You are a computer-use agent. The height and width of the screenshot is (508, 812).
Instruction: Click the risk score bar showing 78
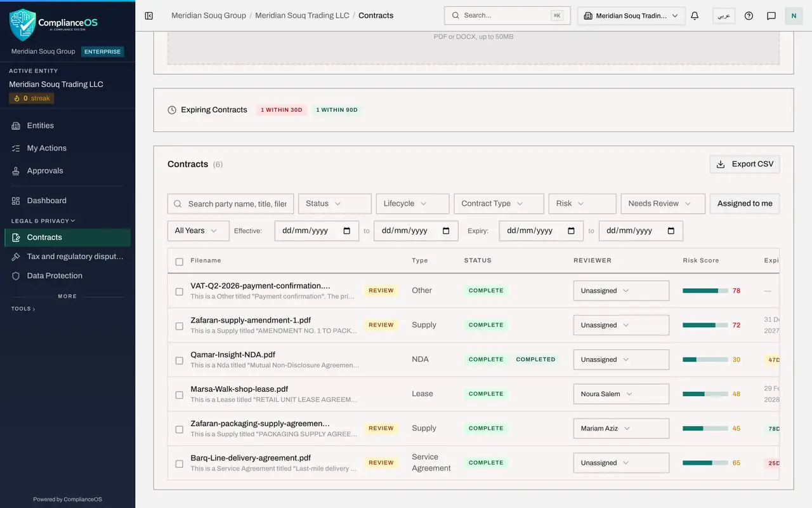coord(705,291)
